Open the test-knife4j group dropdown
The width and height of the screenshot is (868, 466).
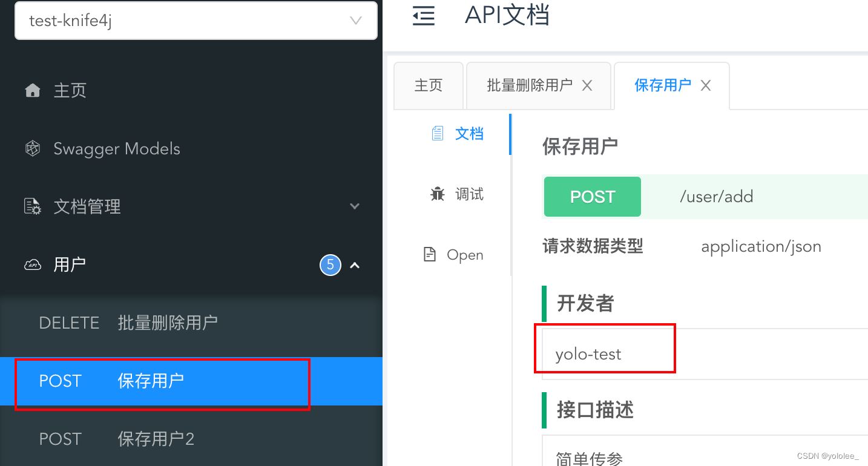196,21
